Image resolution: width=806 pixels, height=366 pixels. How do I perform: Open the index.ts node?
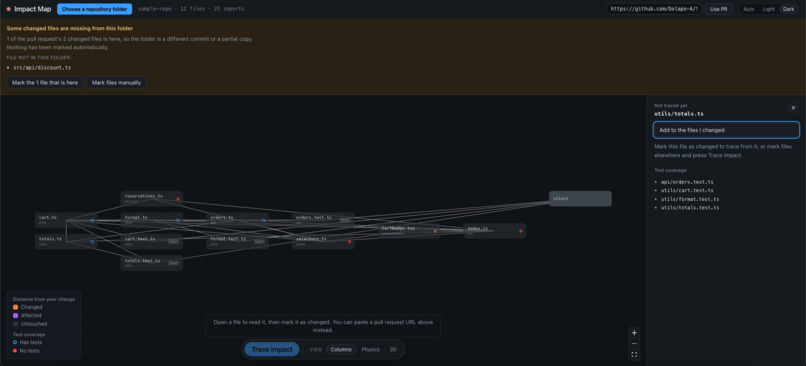[494, 231]
